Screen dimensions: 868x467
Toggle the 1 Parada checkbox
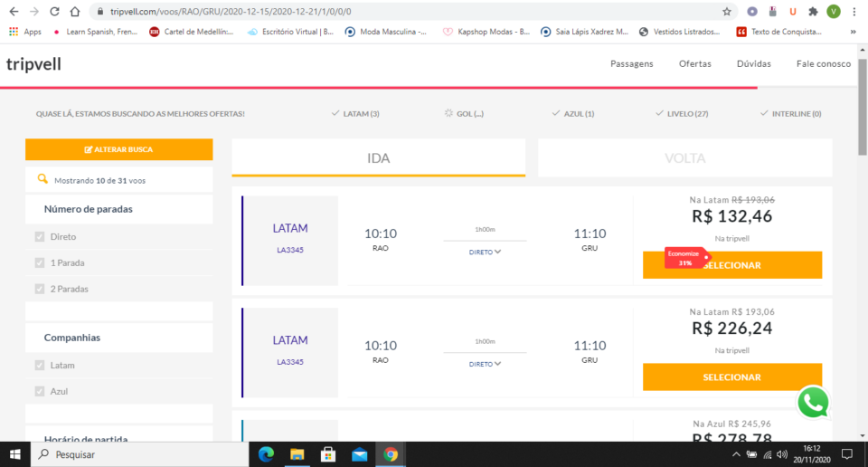coord(40,262)
